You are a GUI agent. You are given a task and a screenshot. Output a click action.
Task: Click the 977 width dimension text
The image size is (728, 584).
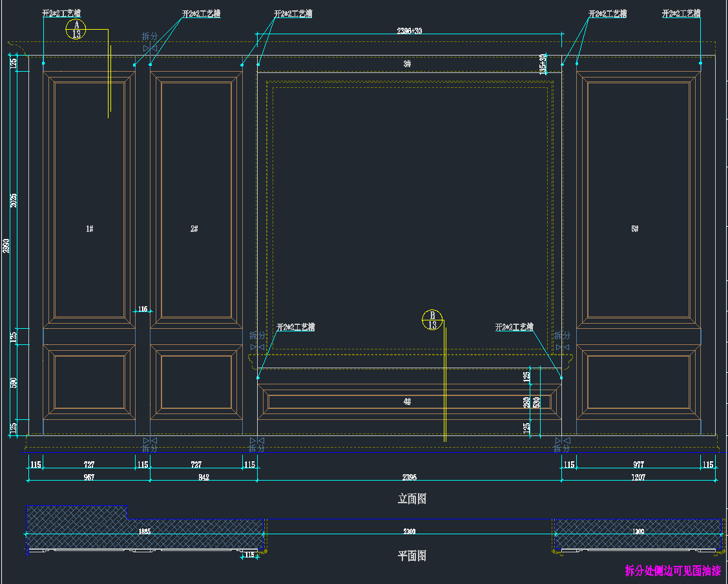click(638, 464)
